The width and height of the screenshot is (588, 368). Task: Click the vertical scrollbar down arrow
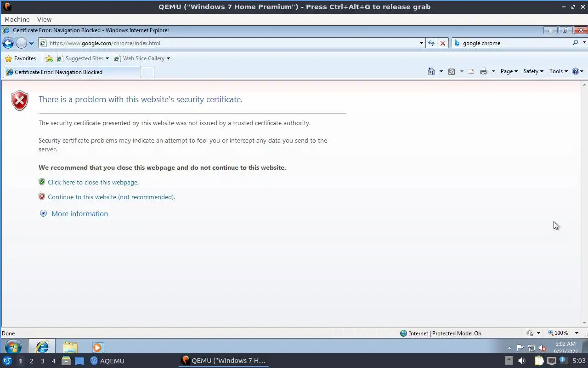click(584, 323)
